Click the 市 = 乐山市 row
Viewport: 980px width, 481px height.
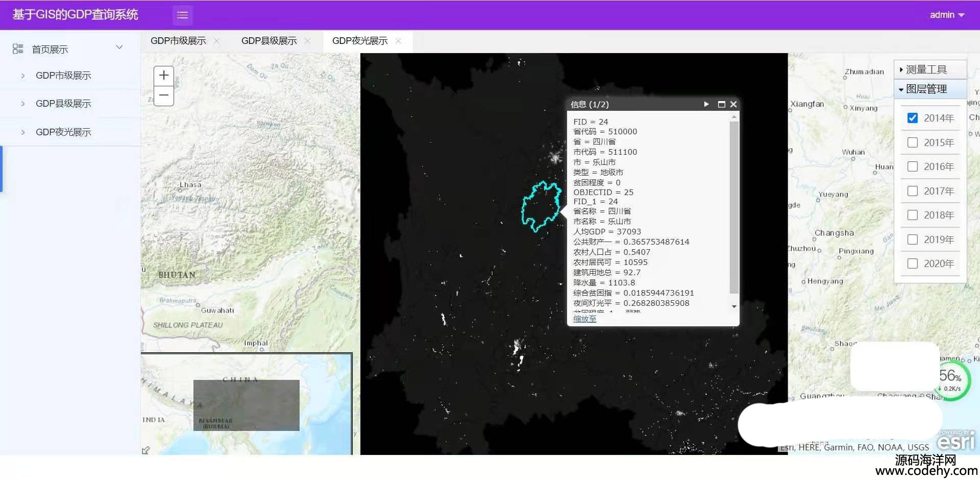pyautogui.click(x=594, y=162)
